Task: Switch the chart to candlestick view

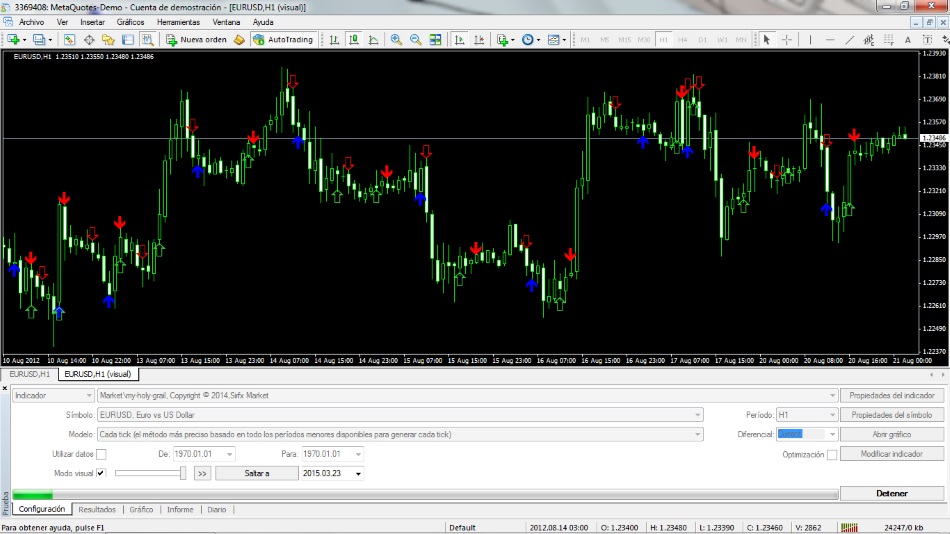Action: [353, 40]
